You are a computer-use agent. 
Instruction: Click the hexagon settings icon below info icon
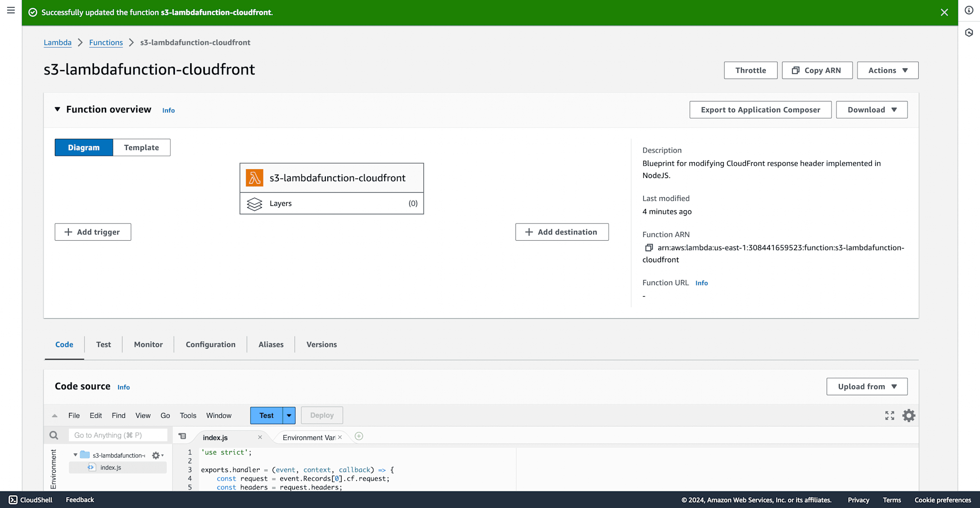point(969,32)
